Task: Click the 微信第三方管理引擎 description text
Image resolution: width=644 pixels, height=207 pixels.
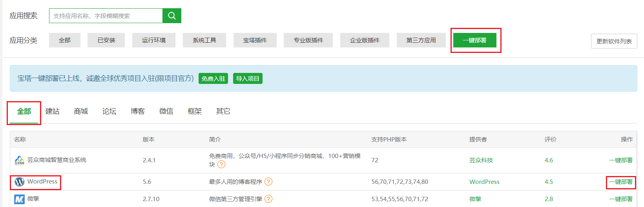Action: click(x=235, y=199)
